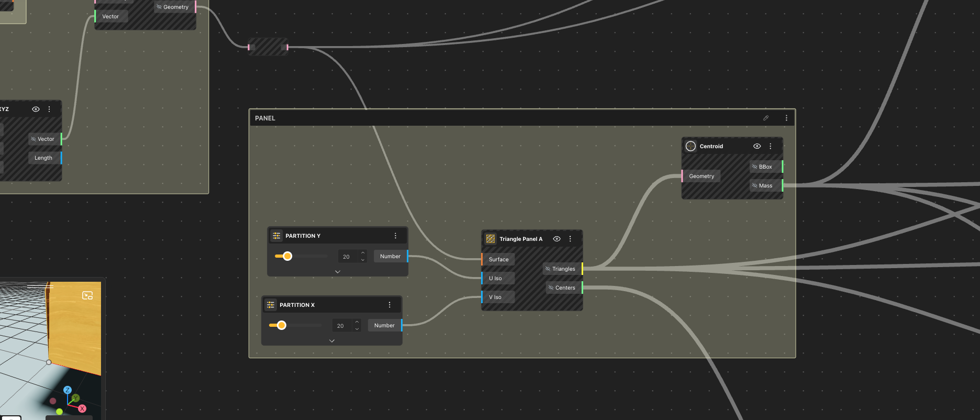Image resolution: width=980 pixels, height=420 pixels.
Task: Click the Z axis on viewport gizmo
Action: tap(68, 390)
